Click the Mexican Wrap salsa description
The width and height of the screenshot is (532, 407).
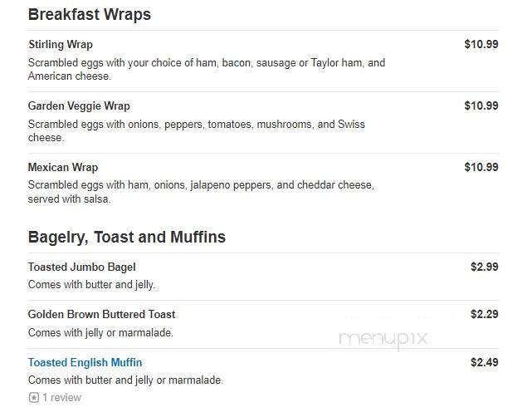(x=201, y=192)
